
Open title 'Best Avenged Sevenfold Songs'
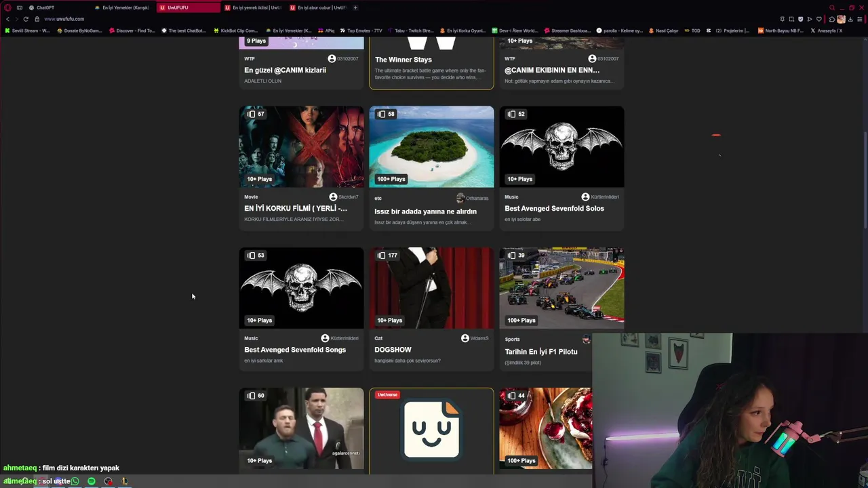click(295, 350)
